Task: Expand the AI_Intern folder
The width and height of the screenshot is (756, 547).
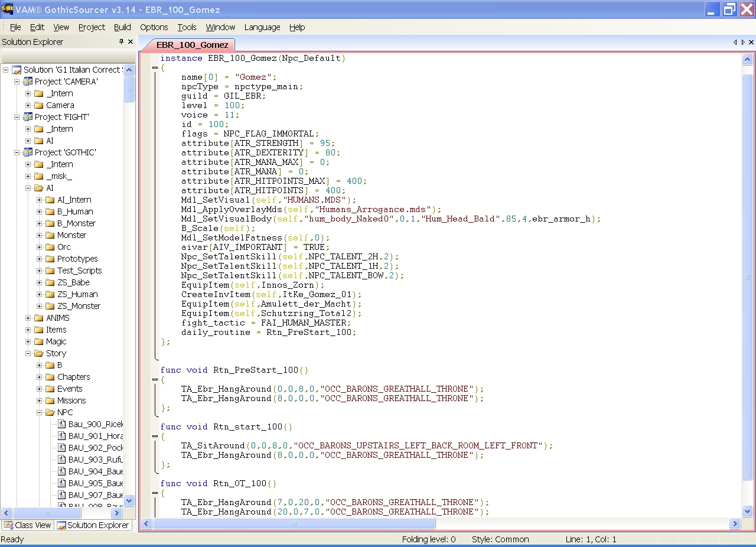Action: point(40,200)
